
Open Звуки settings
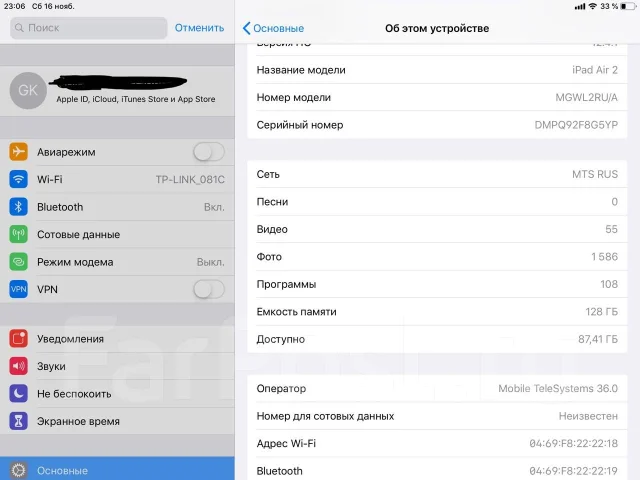pos(117,366)
